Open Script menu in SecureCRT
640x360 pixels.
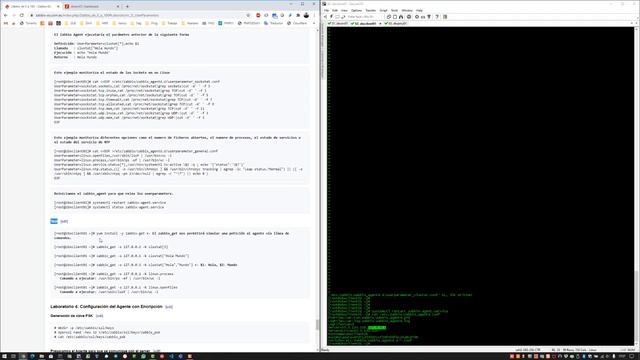383,10
